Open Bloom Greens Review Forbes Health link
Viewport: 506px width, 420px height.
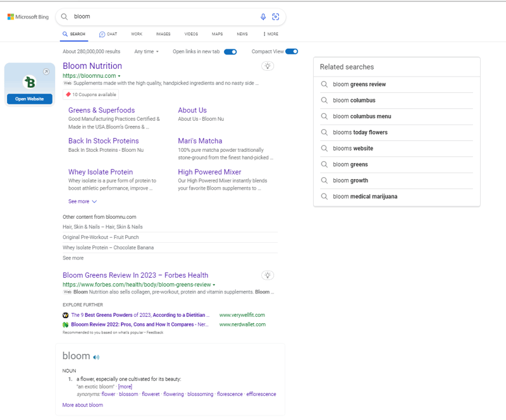[135, 275]
